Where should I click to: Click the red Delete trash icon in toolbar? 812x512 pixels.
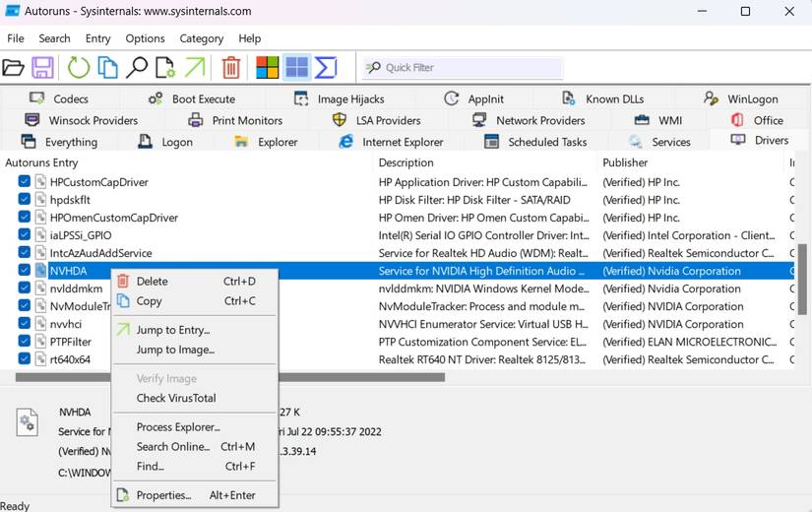231,68
